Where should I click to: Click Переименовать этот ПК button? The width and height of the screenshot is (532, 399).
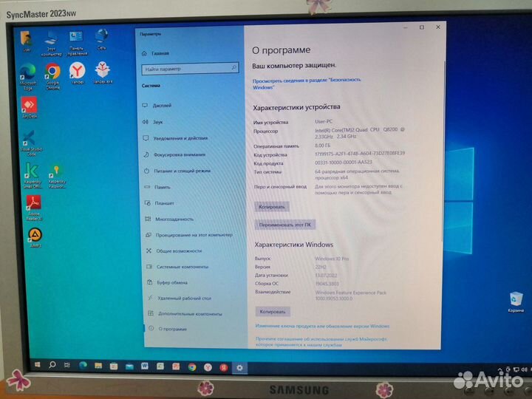pyautogui.click(x=284, y=225)
